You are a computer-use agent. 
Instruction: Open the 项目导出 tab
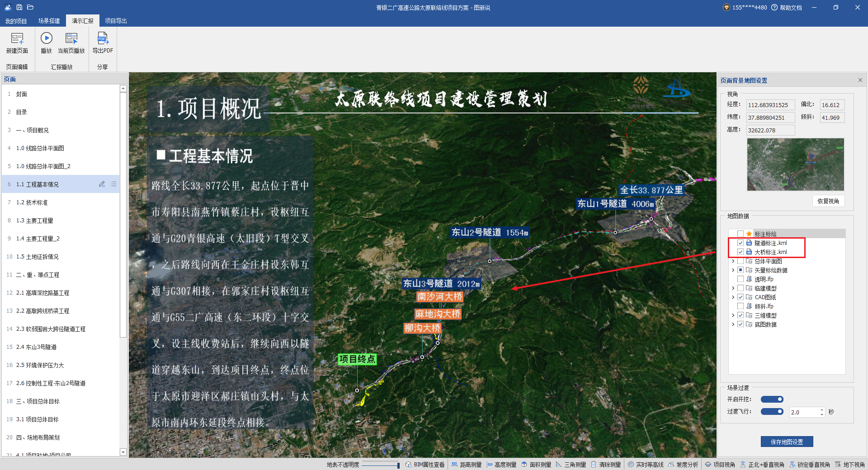tap(116, 21)
